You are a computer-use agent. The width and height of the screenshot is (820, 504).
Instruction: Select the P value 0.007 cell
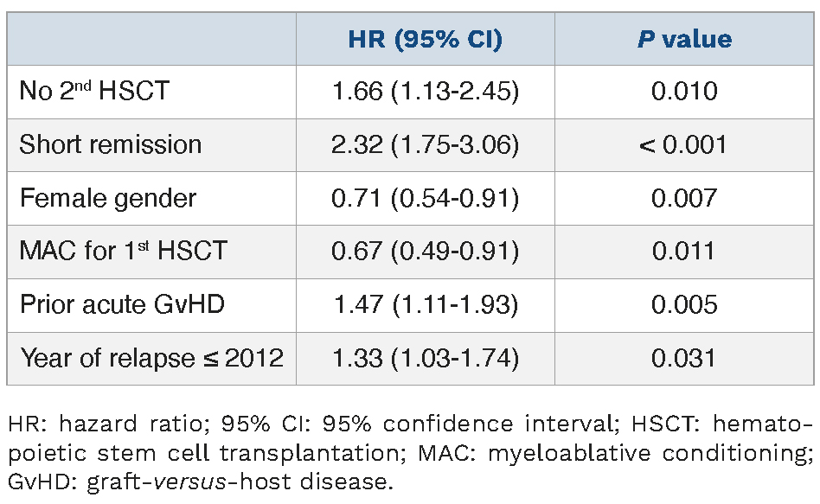[684, 198]
